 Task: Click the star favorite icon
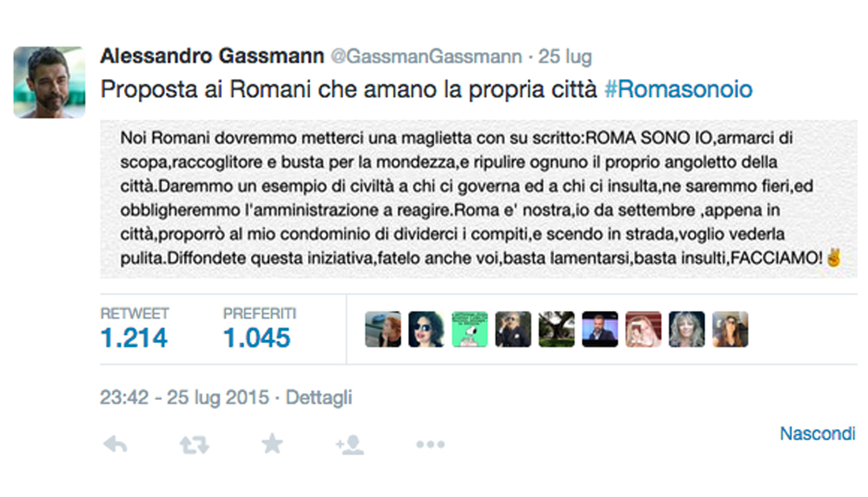(272, 443)
